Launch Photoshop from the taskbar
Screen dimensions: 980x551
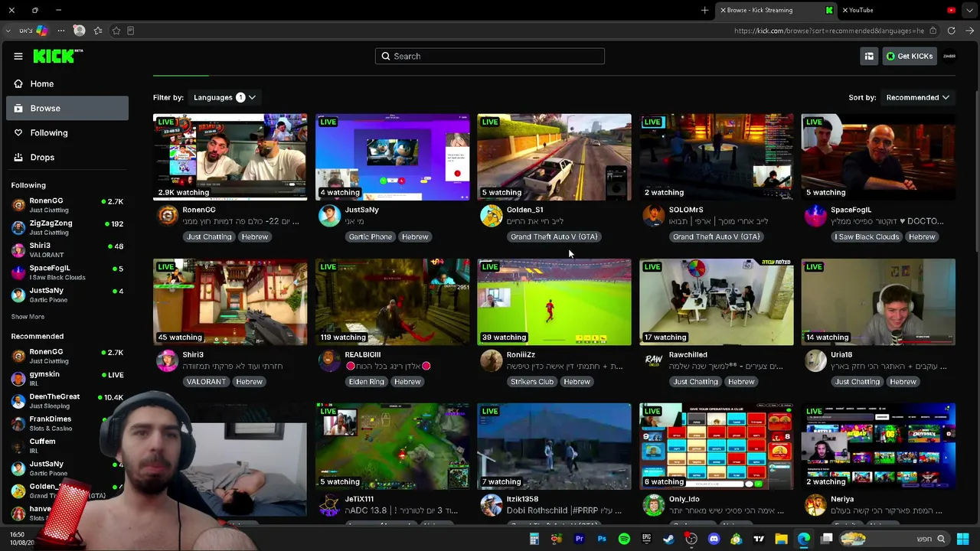point(601,539)
